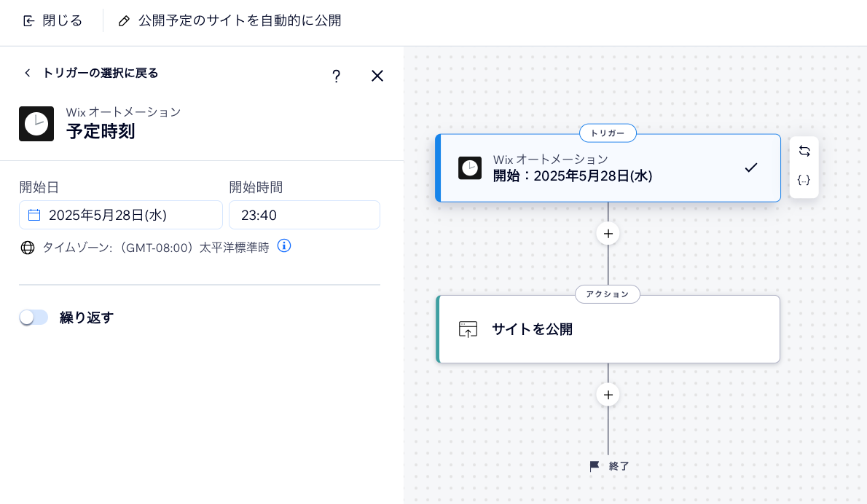
Task: Click the plus node between trigger and action
Action: [x=608, y=233]
